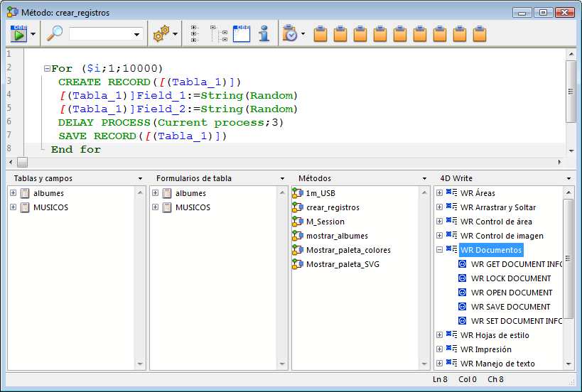Toggle the lists panel display icon

(242, 33)
